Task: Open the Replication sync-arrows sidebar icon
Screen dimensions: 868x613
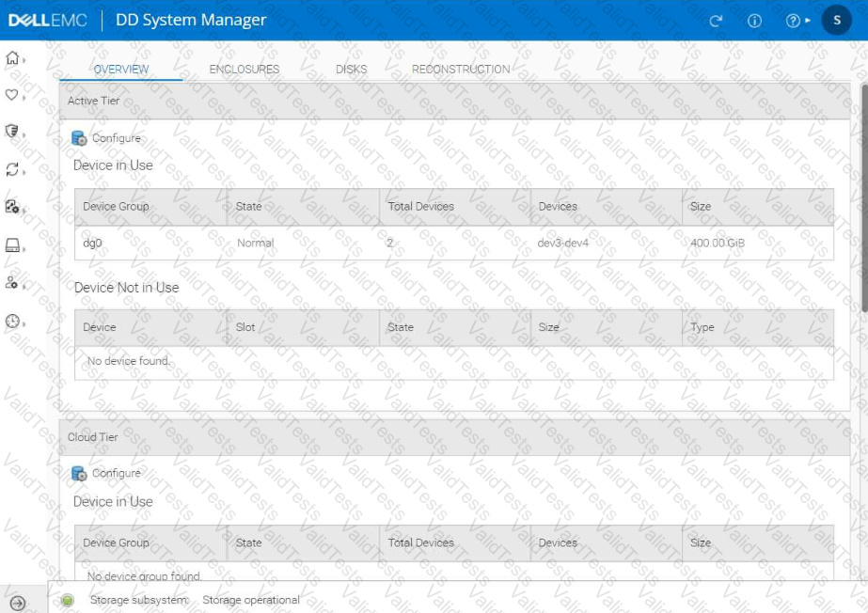Action: tap(13, 169)
